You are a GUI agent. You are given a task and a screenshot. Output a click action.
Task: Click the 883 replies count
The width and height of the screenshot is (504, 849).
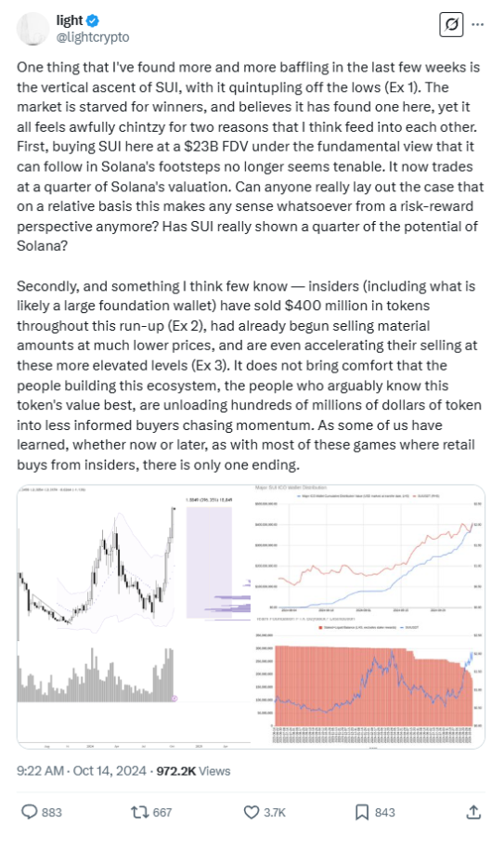(52, 812)
